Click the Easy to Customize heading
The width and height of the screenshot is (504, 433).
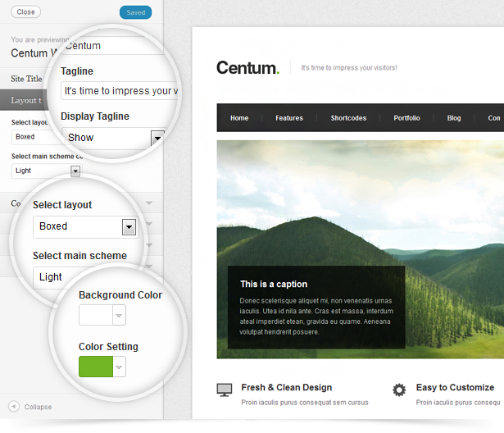(x=455, y=387)
